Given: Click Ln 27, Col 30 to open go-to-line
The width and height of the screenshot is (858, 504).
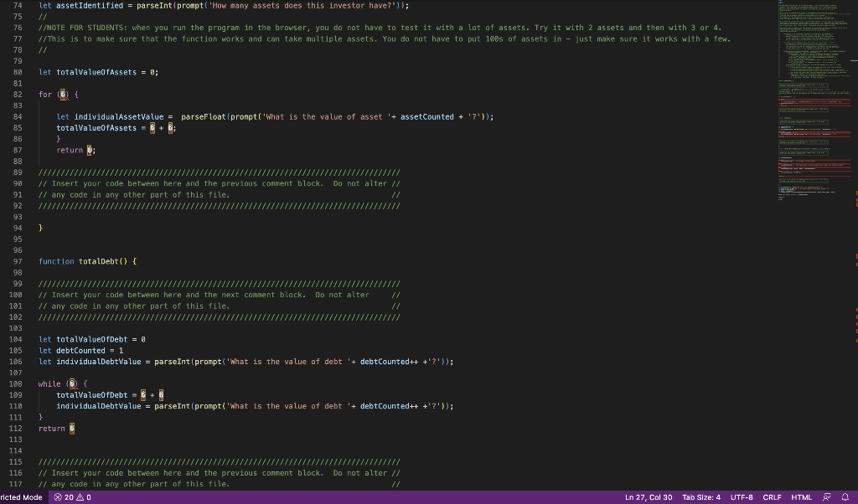Looking at the screenshot, I should (649, 496).
